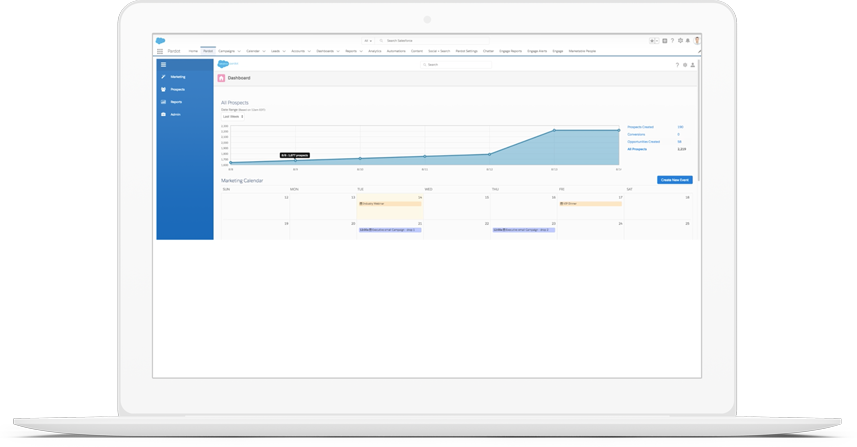
Task: Open the Pardot user profile icon
Action: [x=693, y=65]
